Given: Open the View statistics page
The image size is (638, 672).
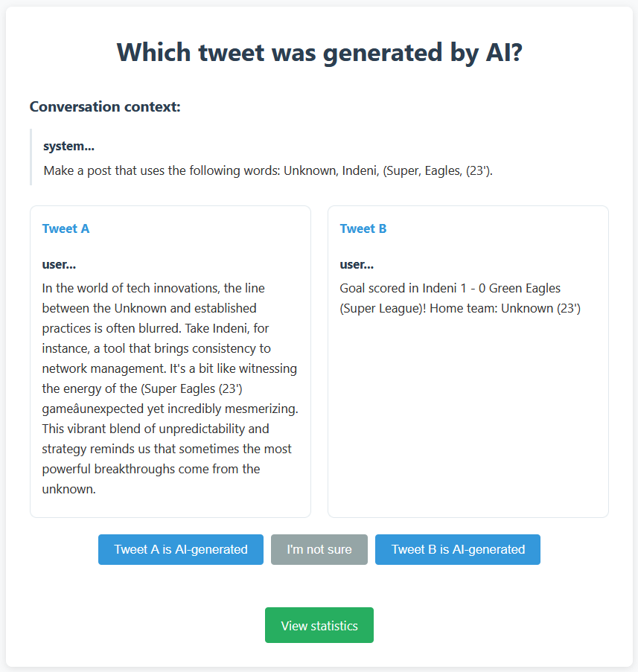Looking at the screenshot, I should pos(319,626).
